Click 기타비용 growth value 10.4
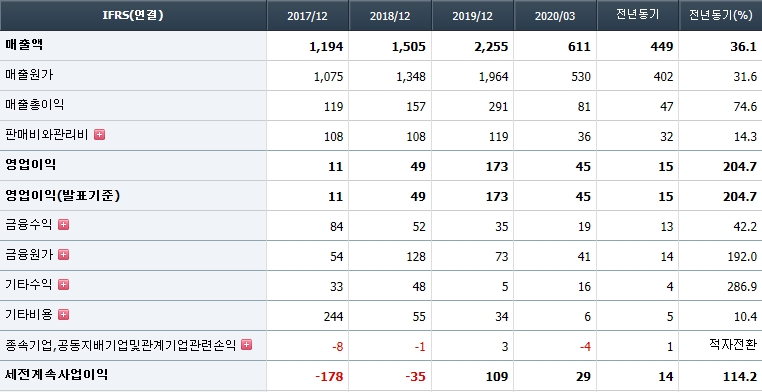Viewport: 762px width, 392px height. tap(746, 317)
